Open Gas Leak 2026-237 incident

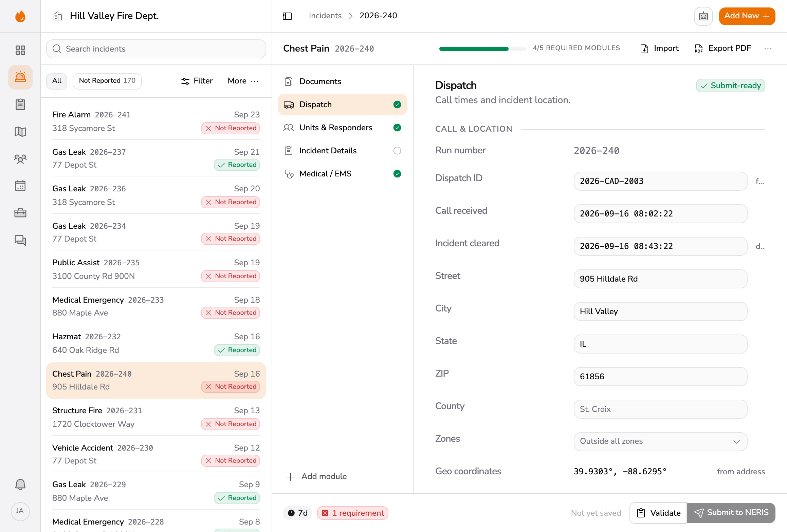tap(156, 158)
